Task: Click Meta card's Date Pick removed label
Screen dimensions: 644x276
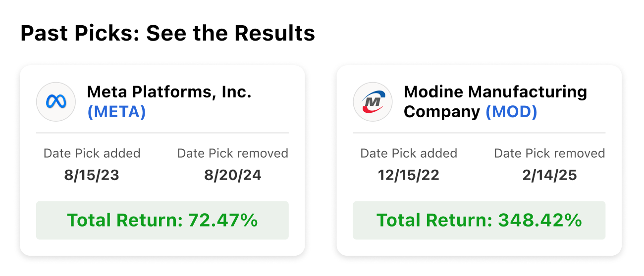Action: click(x=233, y=153)
